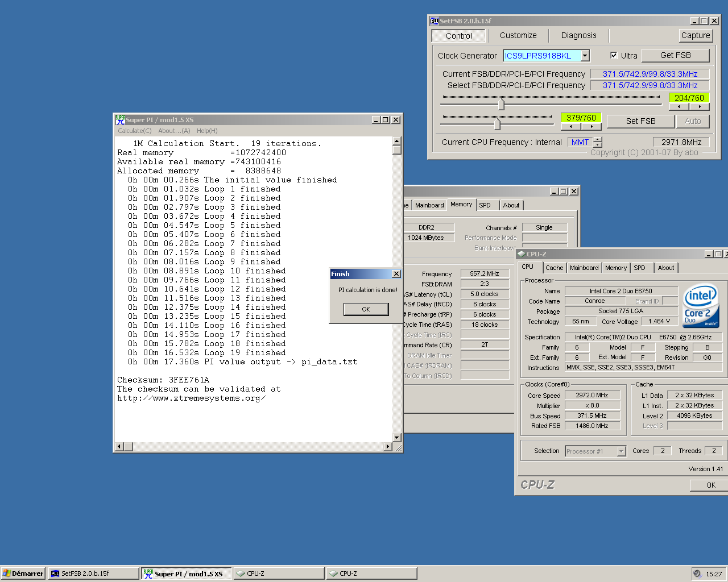Click the upper FSB slider in SetFSB
This screenshot has height=582, width=728.
click(x=500, y=105)
